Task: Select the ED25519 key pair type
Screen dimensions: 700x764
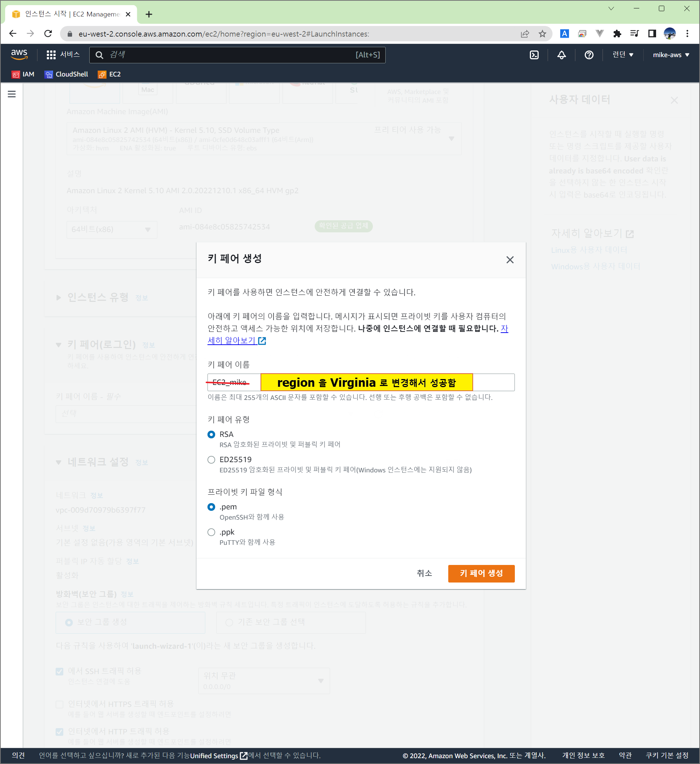Action: pos(211,460)
